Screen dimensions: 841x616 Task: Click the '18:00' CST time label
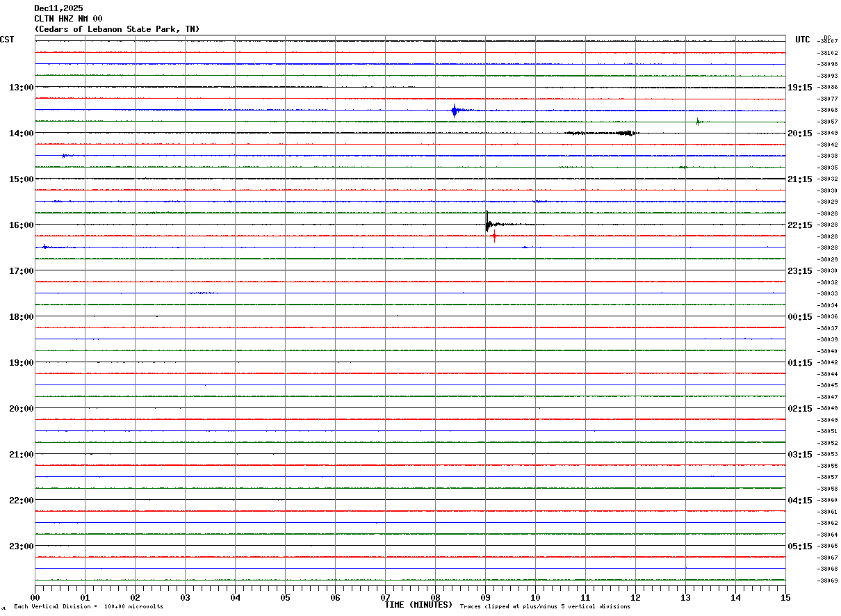(21, 317)
